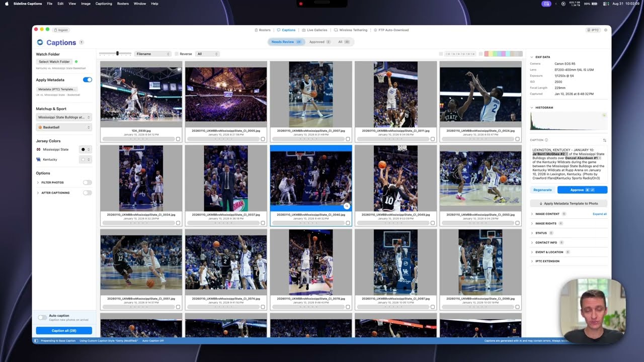Open Kentucky jersey color picker
Viewport: 644px width, 362px height.
(x=86, y=159)
